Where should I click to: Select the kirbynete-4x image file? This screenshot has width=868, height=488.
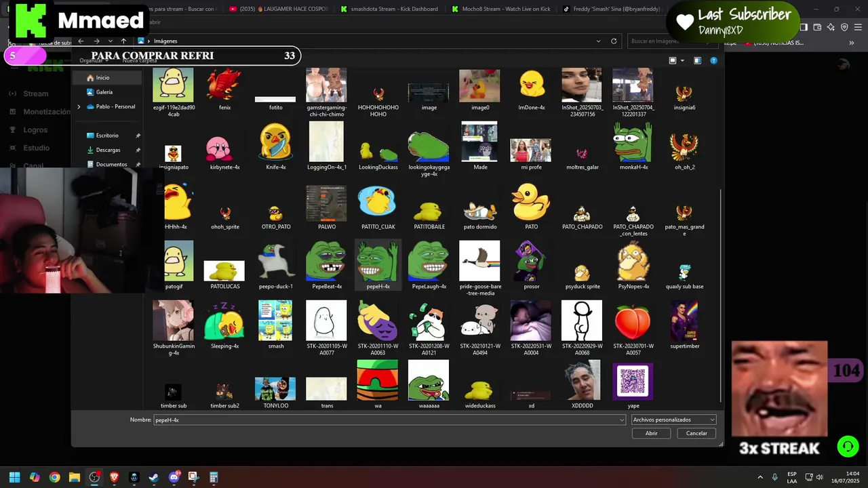click(x=224, y=150)
